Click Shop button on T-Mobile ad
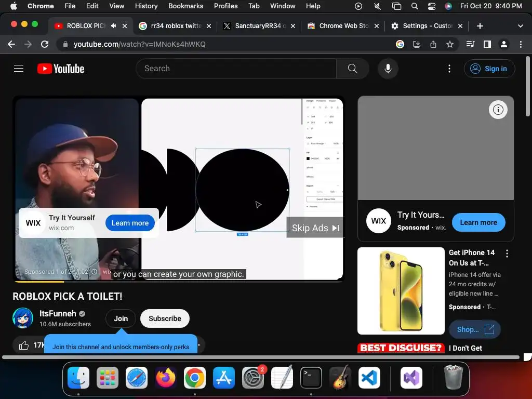The image size is (532, 399). 475,329
